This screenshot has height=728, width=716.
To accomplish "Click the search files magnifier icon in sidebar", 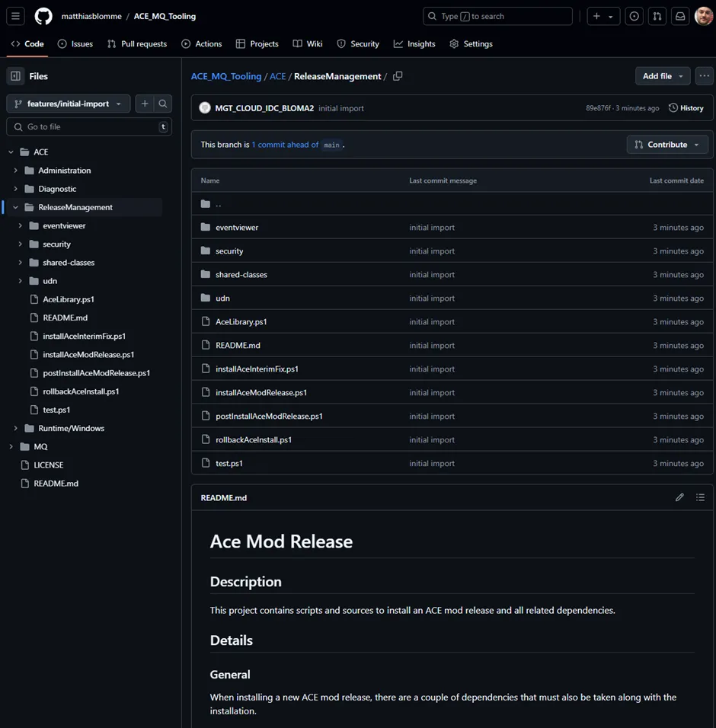I will (163, 104).
